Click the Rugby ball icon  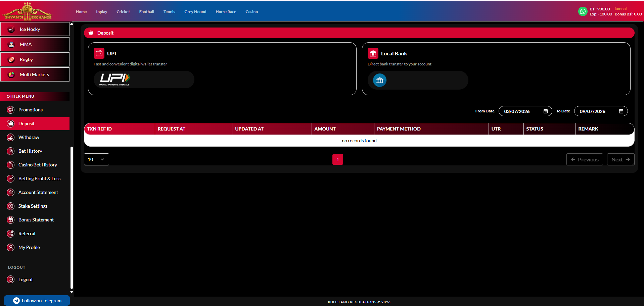(x=11, y=59)
